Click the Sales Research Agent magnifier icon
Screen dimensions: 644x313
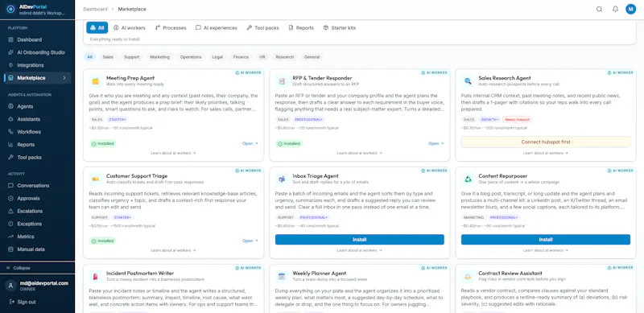[x=468, y=81]
